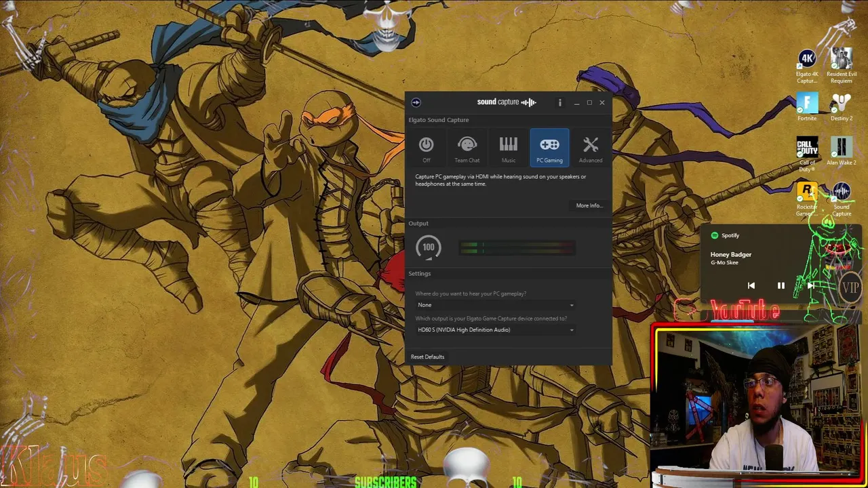Open Sound Capture desktop shortcut
This screenshot has height=488, width=868.
(x=842, y=200)
